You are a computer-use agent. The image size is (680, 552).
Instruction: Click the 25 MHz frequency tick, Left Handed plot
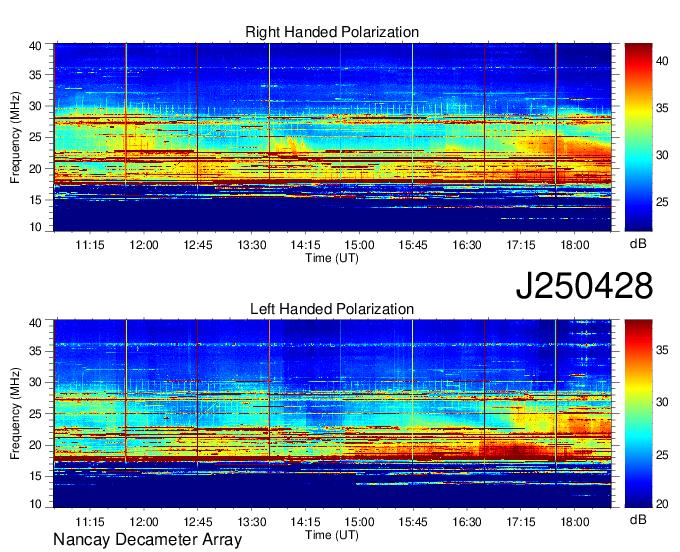pyautogui.click(x=36, y=414)
